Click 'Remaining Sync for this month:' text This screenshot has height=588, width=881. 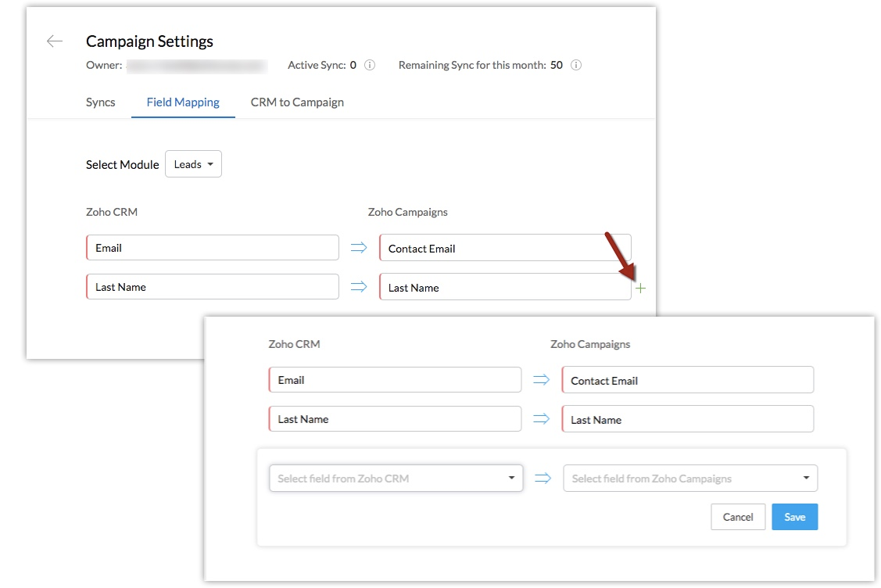pos(472,65)
